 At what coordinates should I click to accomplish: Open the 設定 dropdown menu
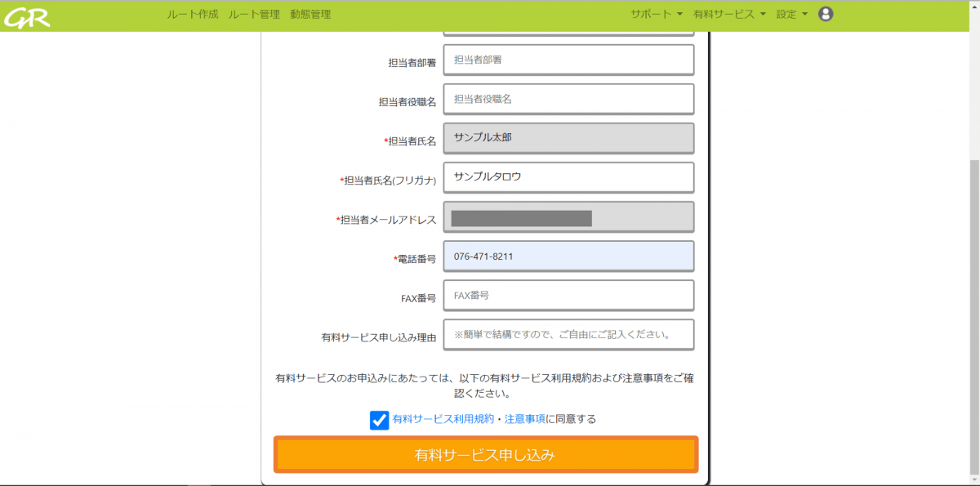(x=791, y=14)
